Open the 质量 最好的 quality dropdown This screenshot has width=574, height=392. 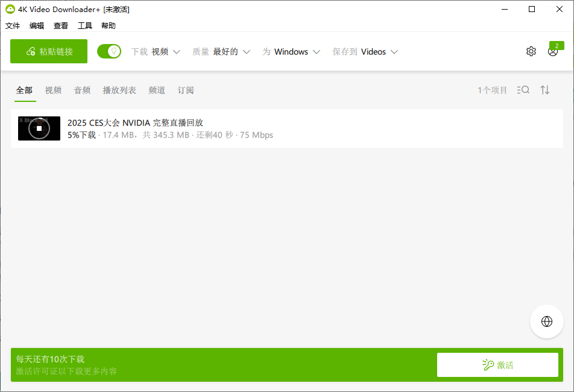point(221,52)
